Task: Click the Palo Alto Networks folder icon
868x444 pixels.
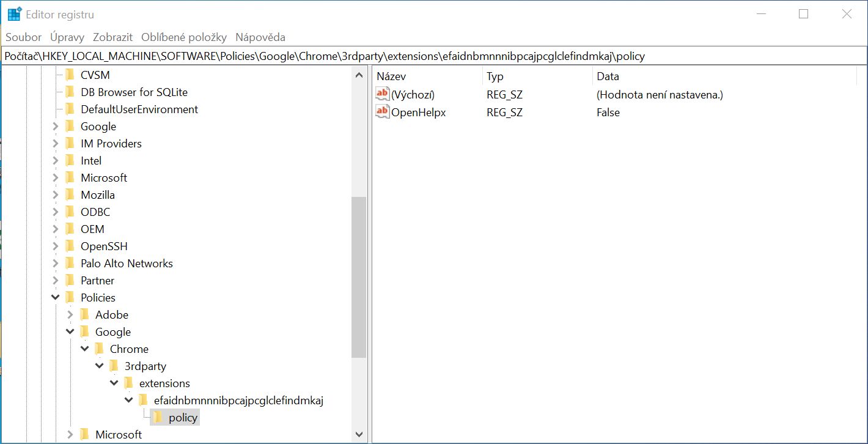Action: [x=69, y=263]
